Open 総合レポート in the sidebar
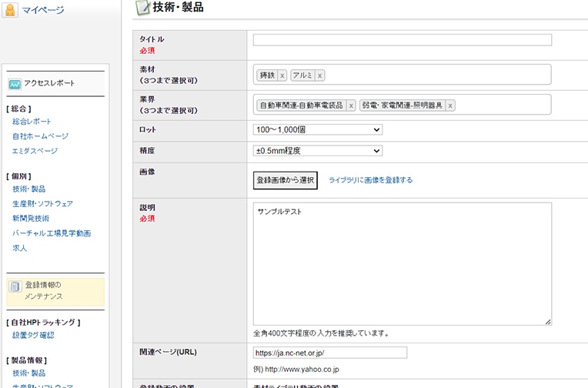The width and height of the screenshot is (588, 388). 32,122
